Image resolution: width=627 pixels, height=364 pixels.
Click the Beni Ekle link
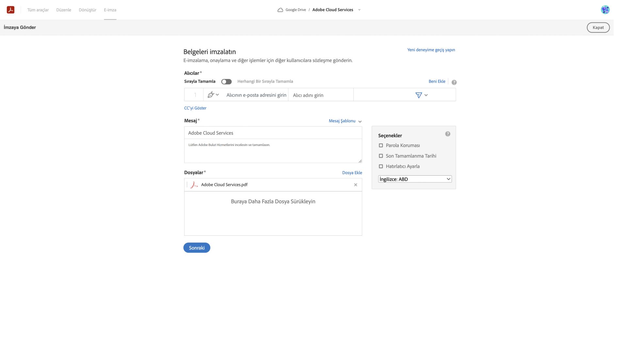coord(437,81)
